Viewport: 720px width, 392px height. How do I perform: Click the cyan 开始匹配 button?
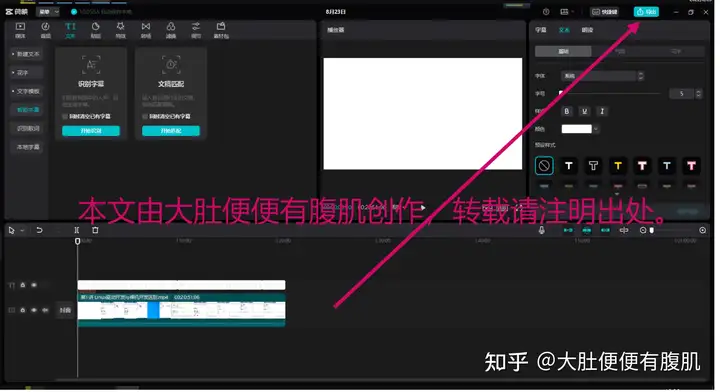coord(171,131)
